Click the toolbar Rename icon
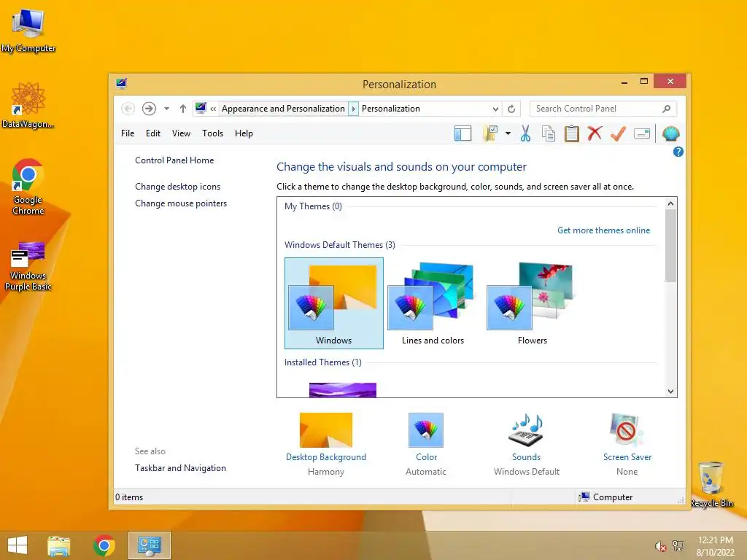The width and height of the screenshot is (747, 560). point(642,134)
